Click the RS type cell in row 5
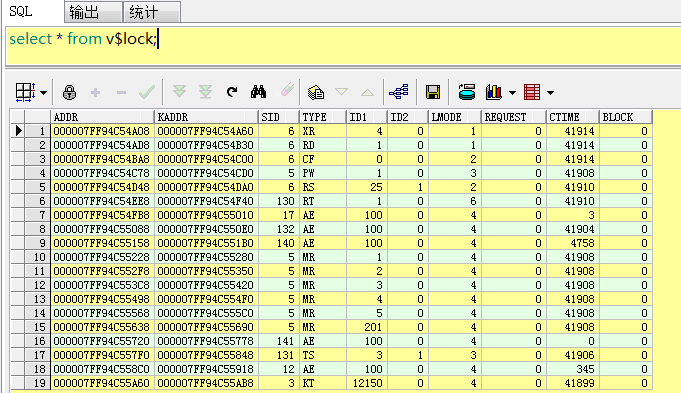This screenshot has width=681, height=393. click(x=323, y=187)
